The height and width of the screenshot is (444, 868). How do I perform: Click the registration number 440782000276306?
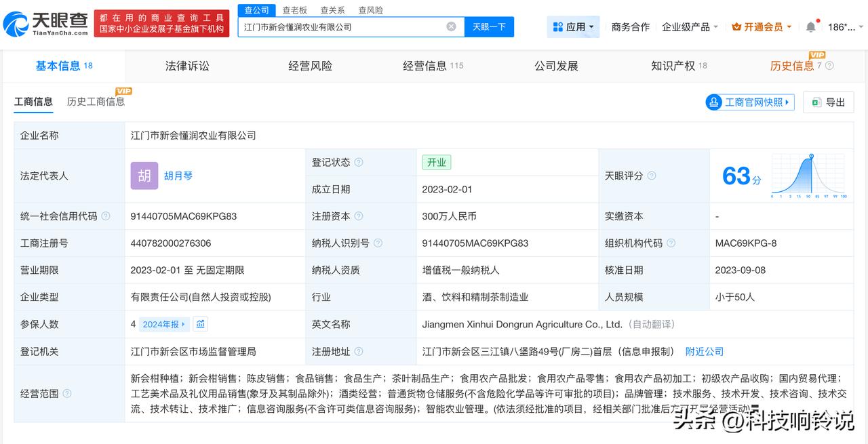171,243
